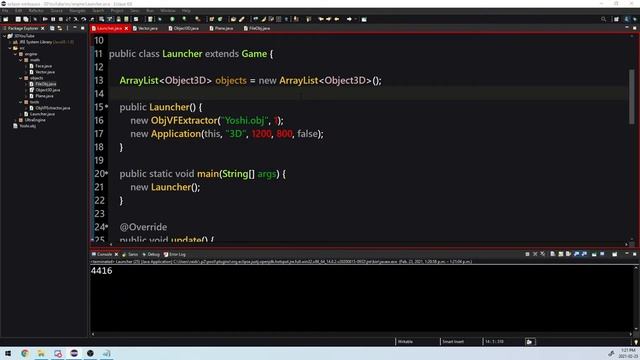Viewport: 640px width, 360px height.
Task: Click the Windows Start button
Action: pos(8,353)
